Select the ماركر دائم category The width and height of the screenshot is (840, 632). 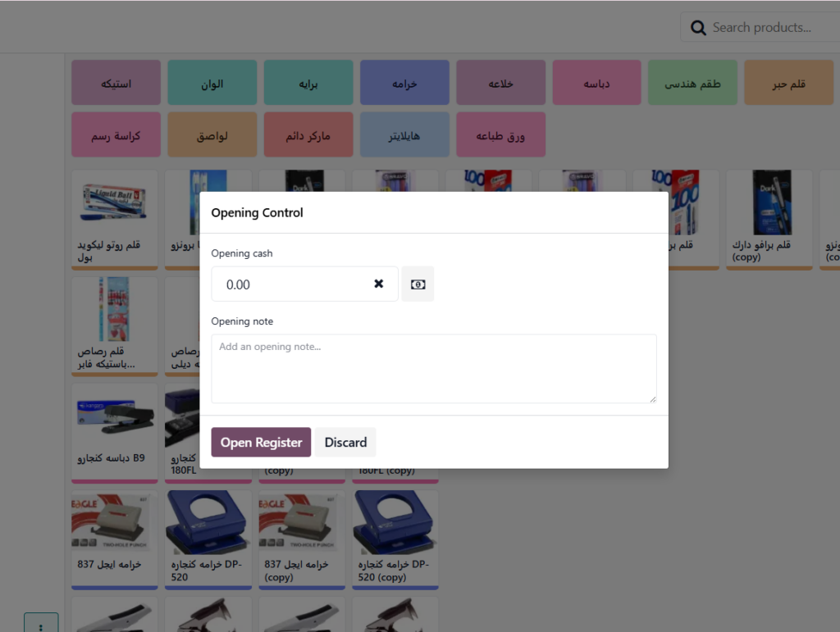308,134
